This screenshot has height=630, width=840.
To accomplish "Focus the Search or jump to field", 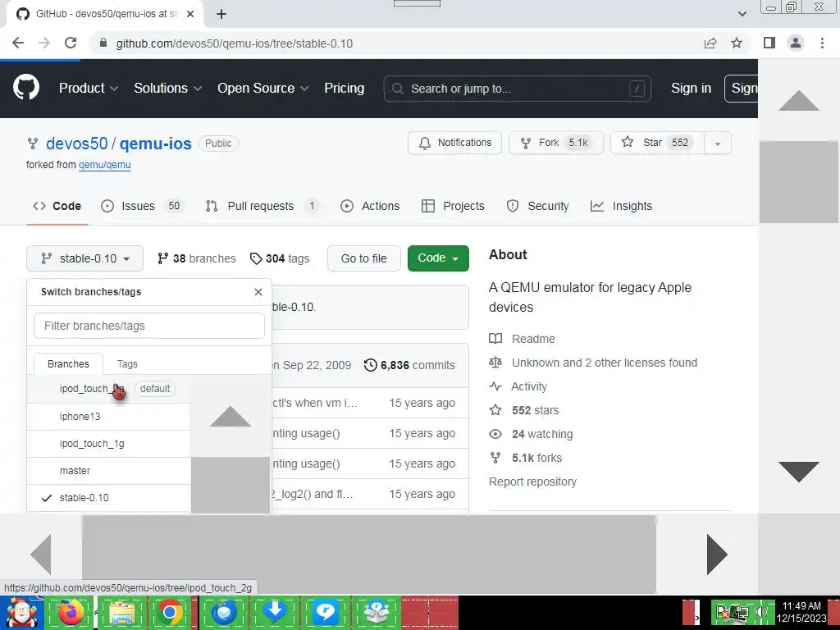I will coord(517,89).
